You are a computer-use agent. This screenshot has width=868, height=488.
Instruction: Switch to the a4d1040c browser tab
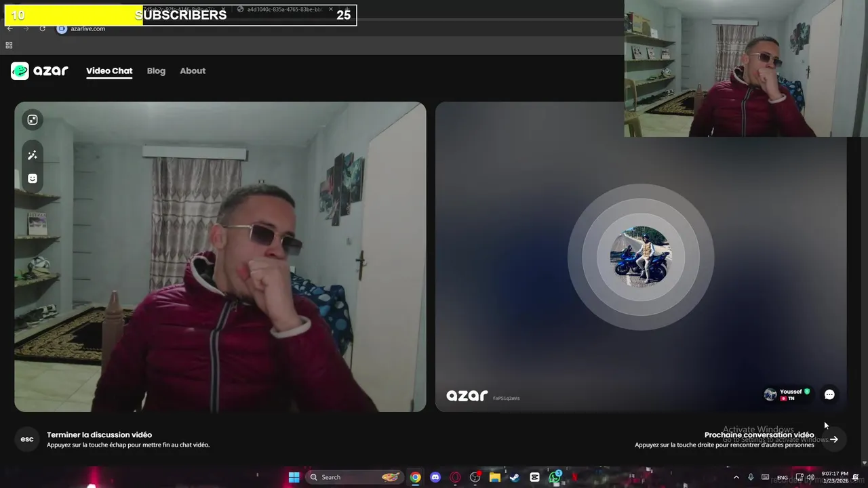coord(283,9)
